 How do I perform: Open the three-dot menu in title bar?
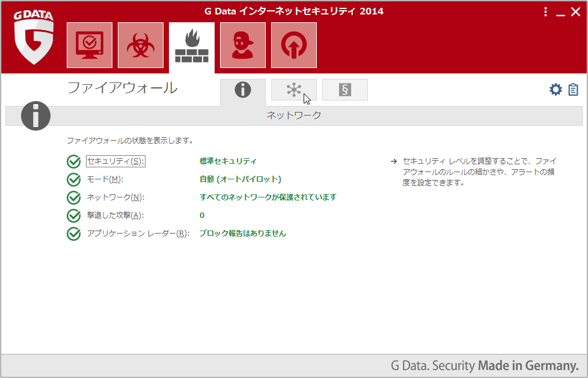(x=545, y=12)
